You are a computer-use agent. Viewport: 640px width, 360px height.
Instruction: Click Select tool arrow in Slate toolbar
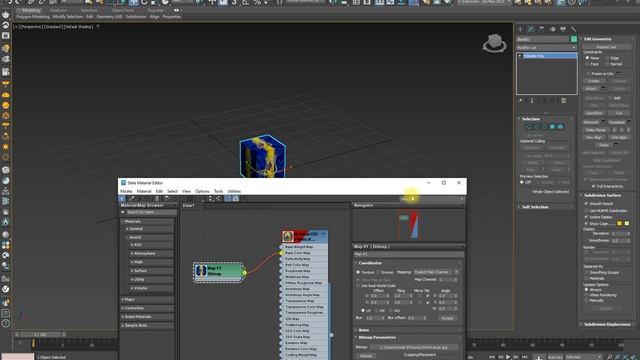click(x=122, y=199)
